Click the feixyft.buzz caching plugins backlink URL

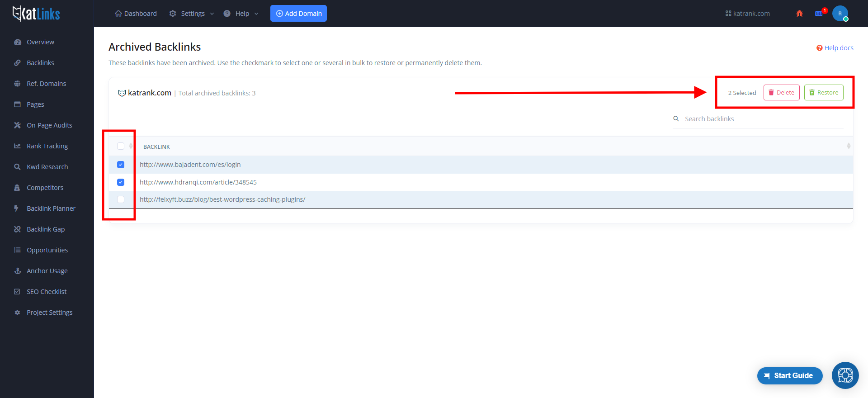click(222, 199)
